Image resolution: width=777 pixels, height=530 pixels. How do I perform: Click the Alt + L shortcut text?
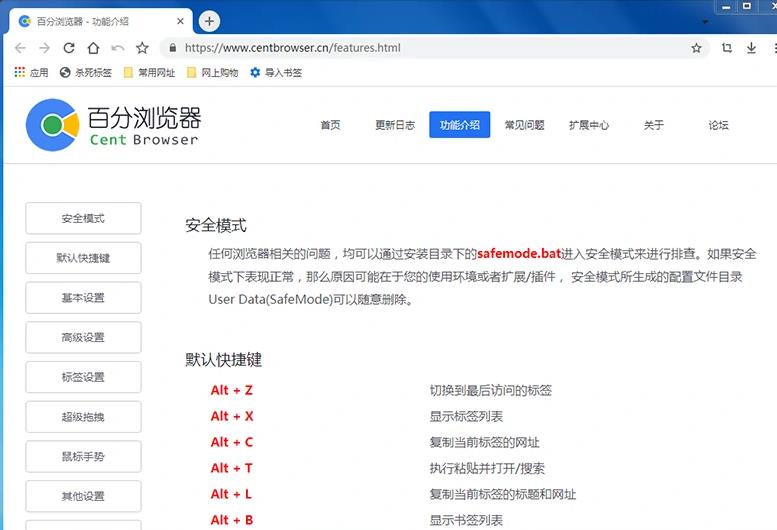(x=231, y=494)
